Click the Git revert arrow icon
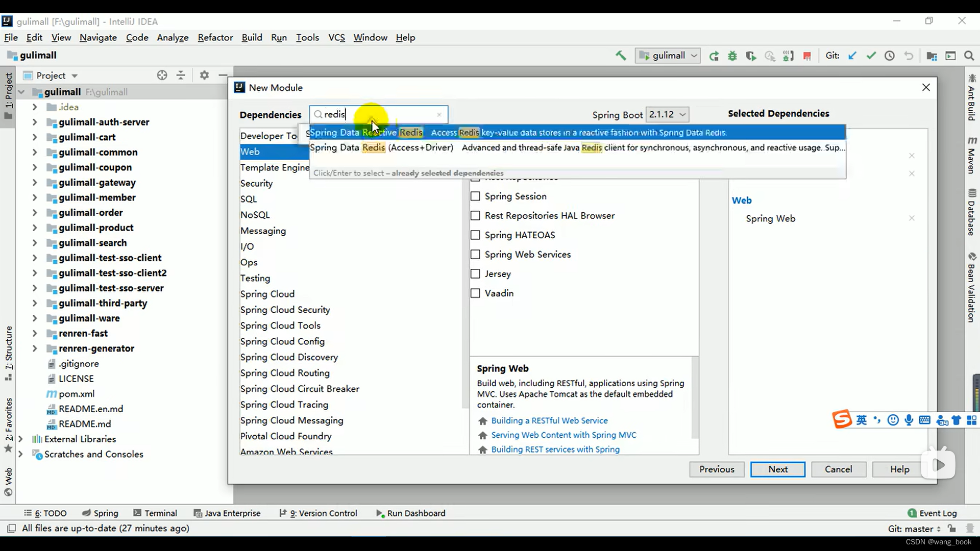This screenshot has width=980, height=551. tap(909, 56)
